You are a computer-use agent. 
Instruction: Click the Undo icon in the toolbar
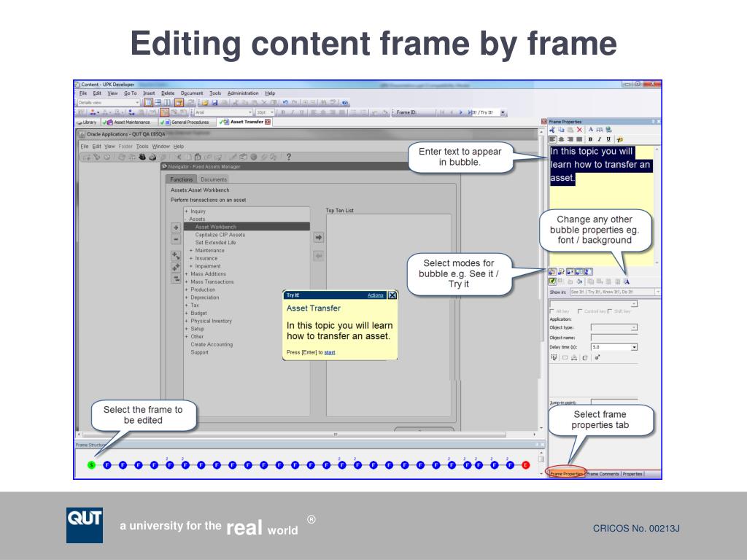pos(285,102)
